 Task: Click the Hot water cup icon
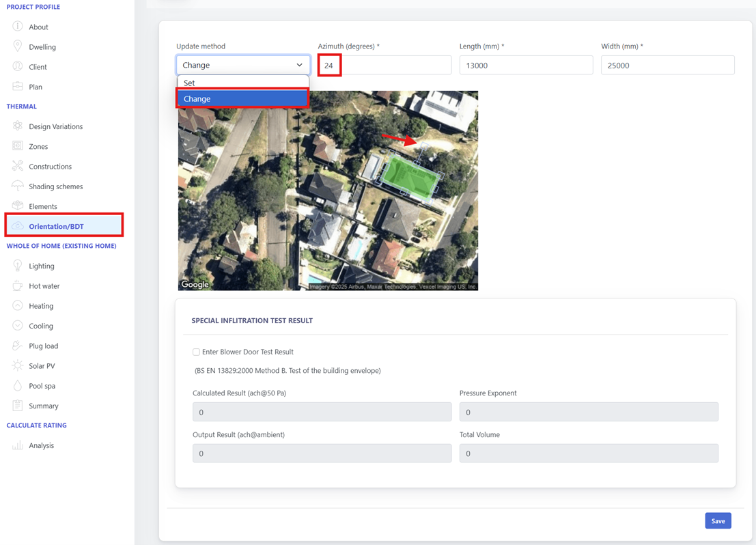pyautogui.click(x=17, y=285)
